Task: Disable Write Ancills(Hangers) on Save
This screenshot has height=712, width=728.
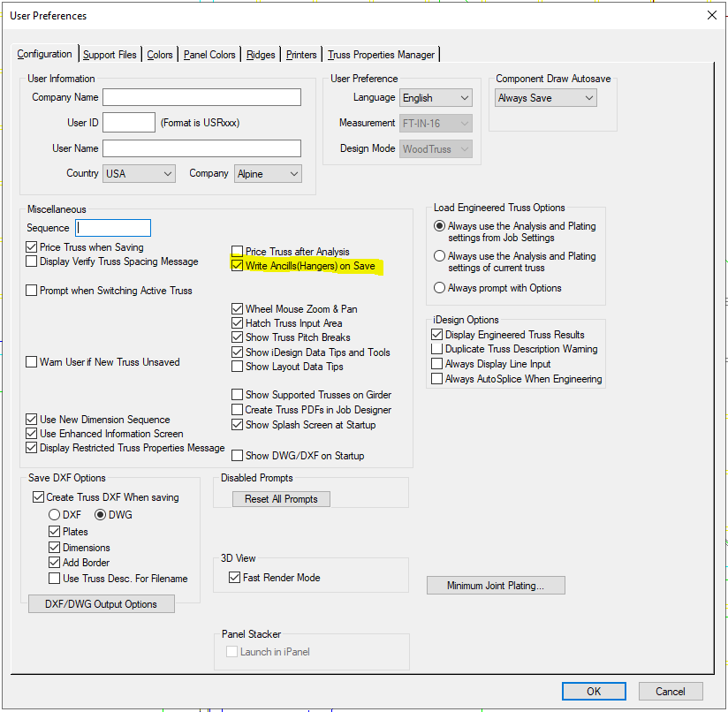Action: pos(237,265)
